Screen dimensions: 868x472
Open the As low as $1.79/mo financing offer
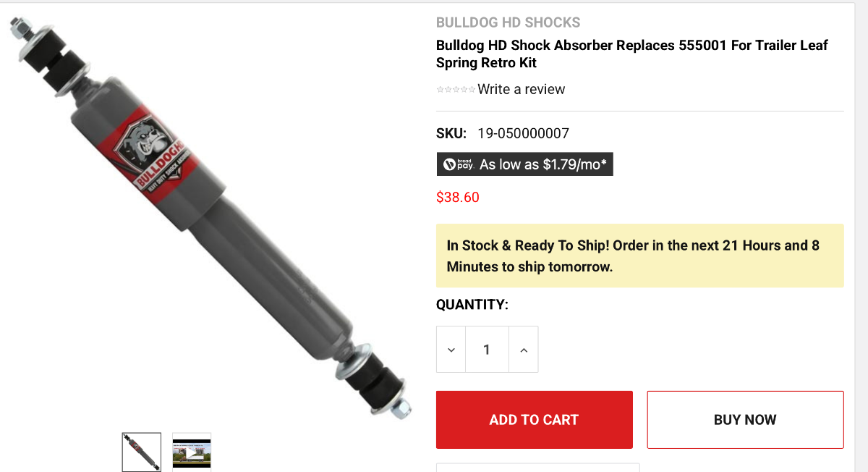[x=525, y=164]
